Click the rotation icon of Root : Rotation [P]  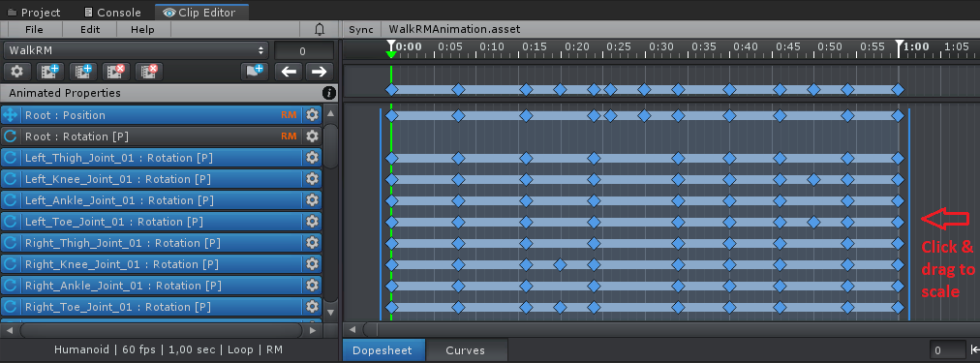10,136
